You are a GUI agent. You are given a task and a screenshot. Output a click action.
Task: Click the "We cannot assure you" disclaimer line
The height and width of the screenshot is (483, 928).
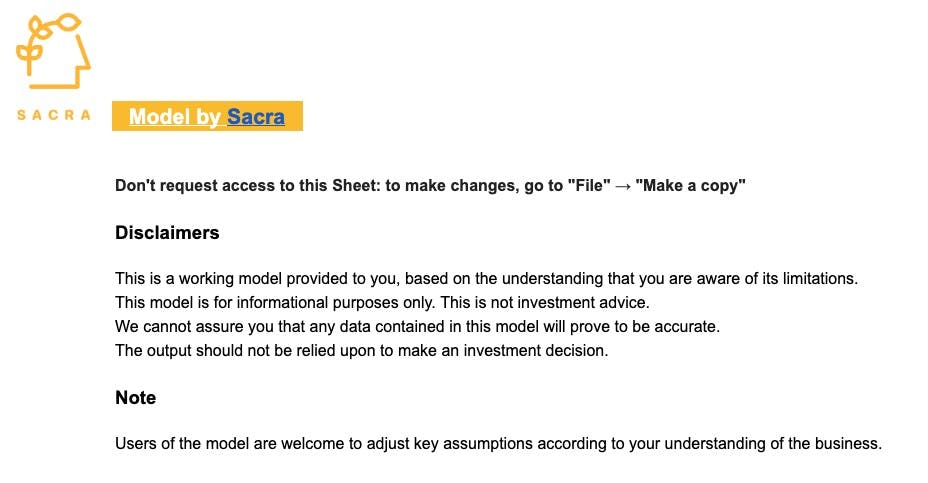click(417, 327)
